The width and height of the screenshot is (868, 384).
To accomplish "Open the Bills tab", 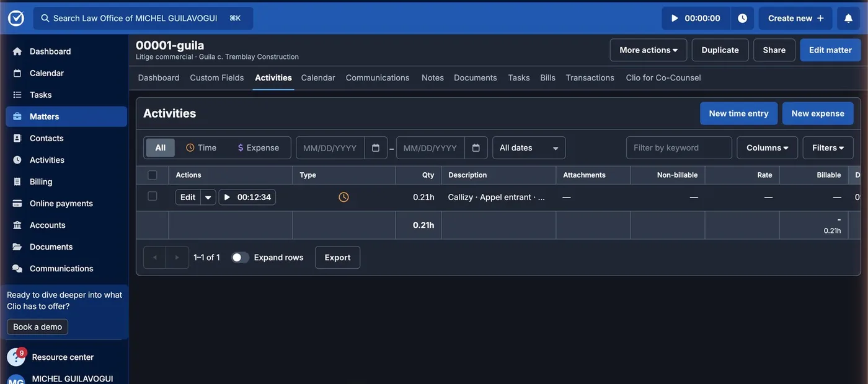I will tap(548, 78).
